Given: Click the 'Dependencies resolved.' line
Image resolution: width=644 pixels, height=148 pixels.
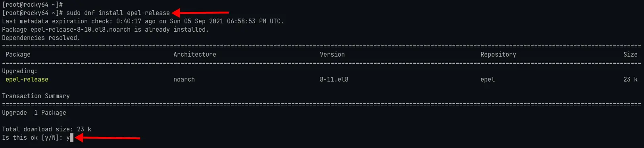Looking at the screenshot, I should point(41,38).
